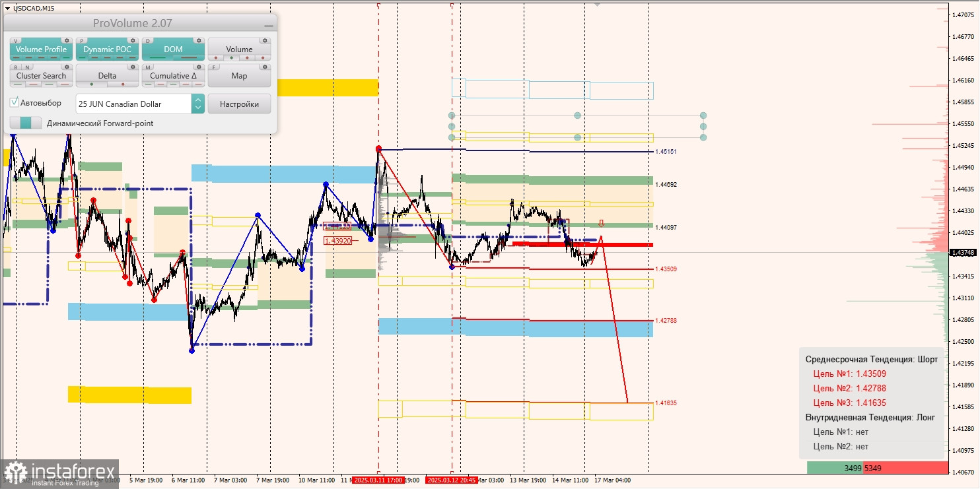Click the 1.43920 price tag on chart
980x489 pixels.
click(x=337, y=241)
